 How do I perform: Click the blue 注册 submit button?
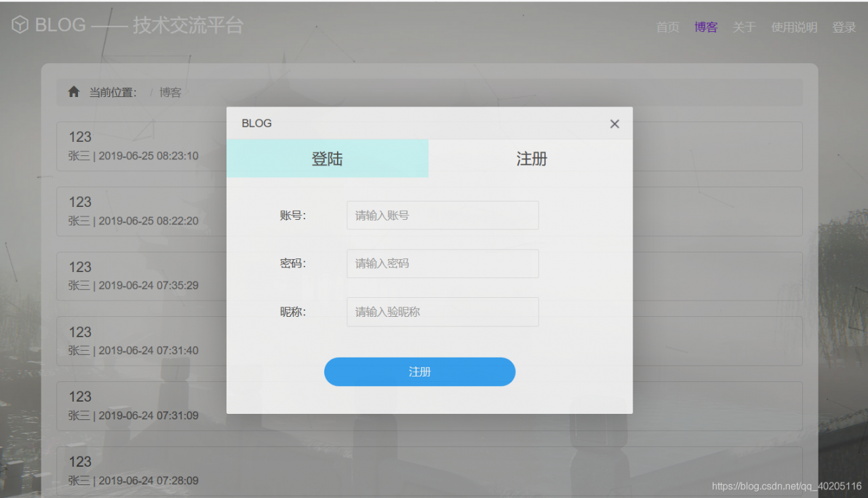(x=420, y=372)
